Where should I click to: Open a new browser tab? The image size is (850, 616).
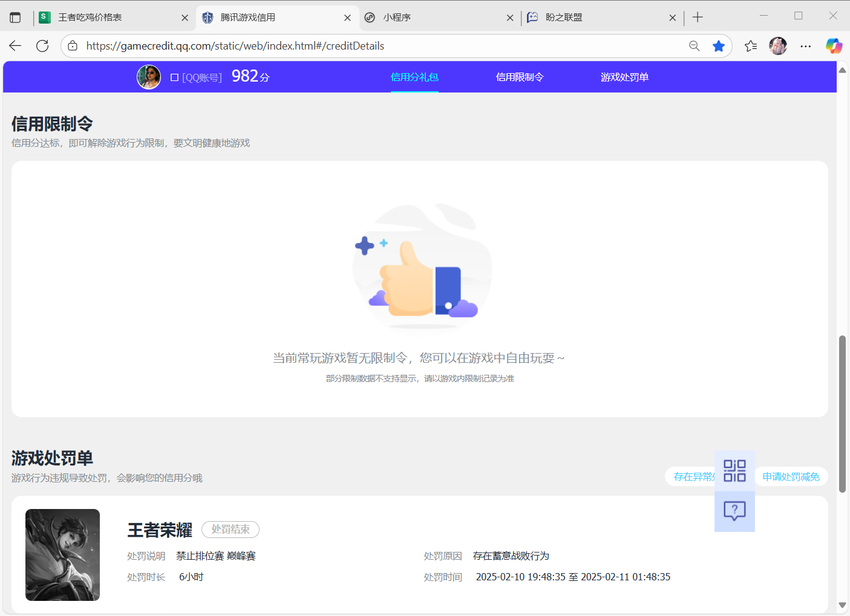(x=698, y=18)
